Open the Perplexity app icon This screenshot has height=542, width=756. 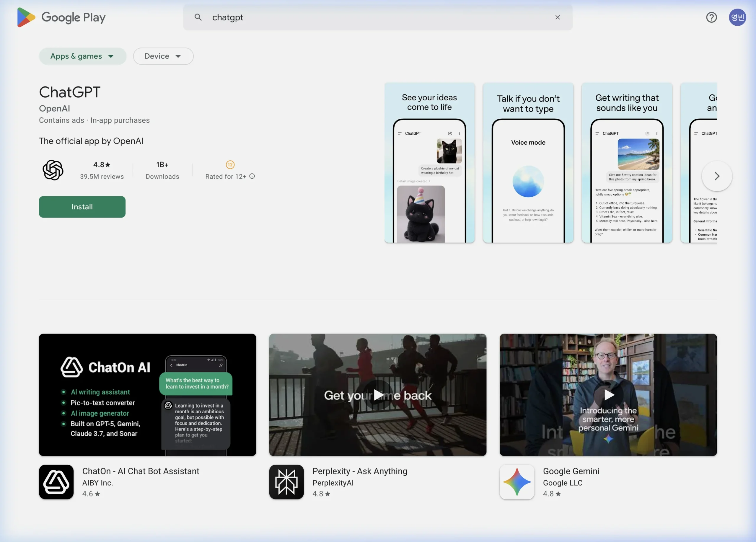click(286, 482)
